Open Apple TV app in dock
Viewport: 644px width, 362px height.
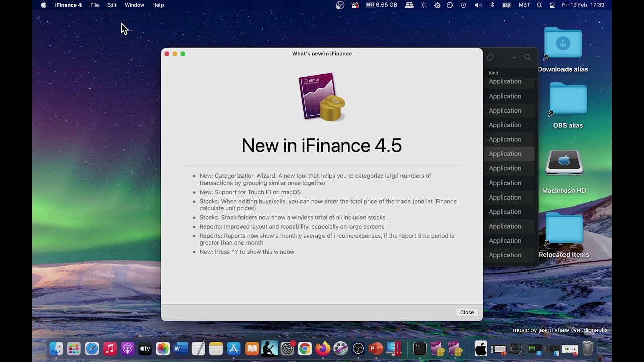coord(145,348)
